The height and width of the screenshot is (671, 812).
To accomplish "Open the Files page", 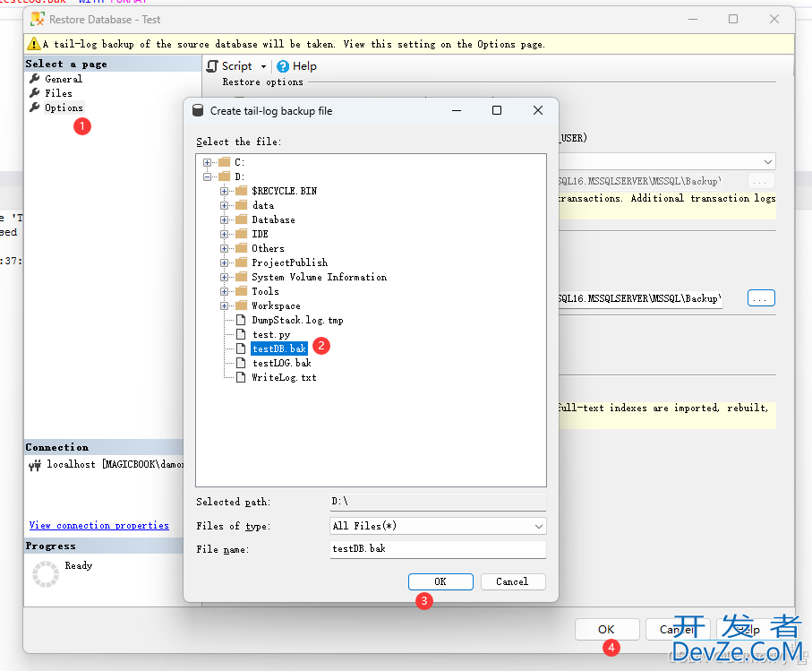I will tap(58, 93).
